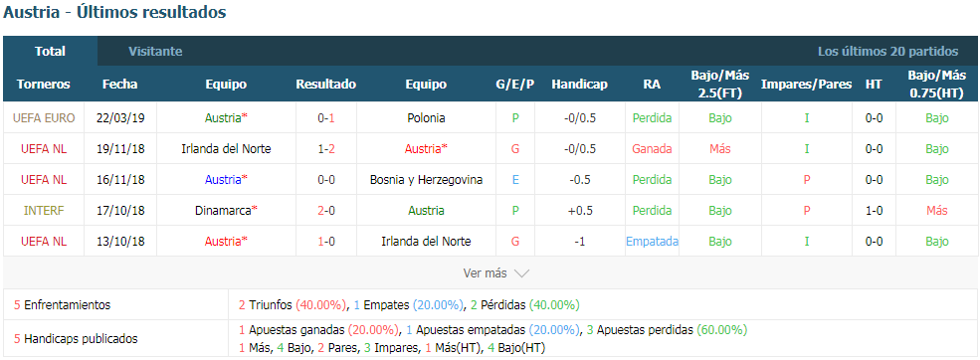
Task: Open the Bosnia y Herzegovina team link
Action: (x=426, y=179)
